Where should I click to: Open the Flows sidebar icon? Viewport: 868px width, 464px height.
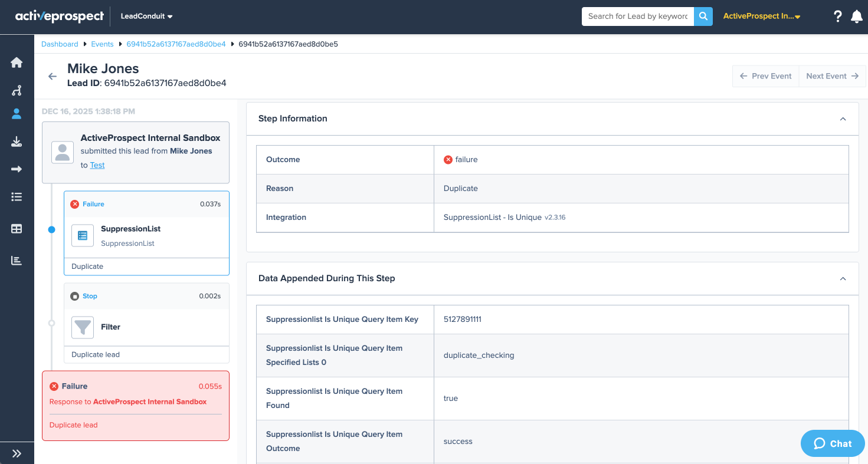pos(17,90)
